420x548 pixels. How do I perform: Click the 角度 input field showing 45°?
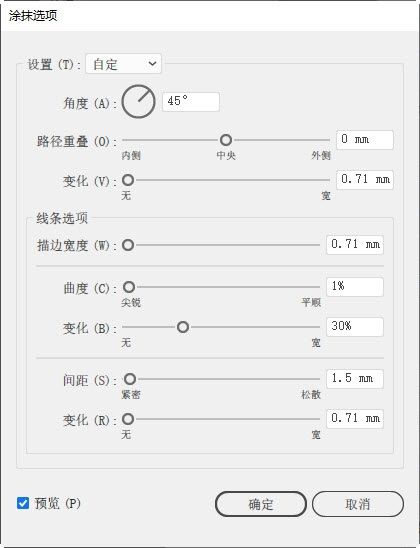(191, 102)
